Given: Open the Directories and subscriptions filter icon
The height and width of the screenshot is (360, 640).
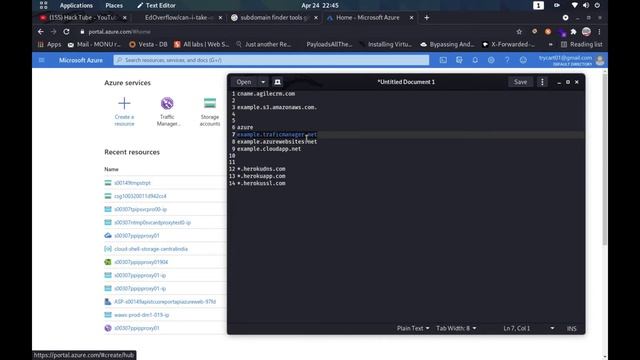Looking at the screenshot, I should (x=459, y=60).
